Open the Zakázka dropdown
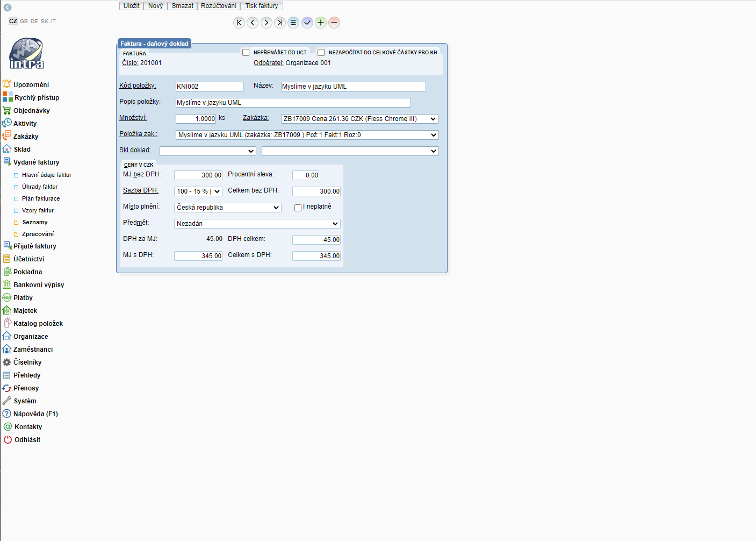Viewport: 756px width, 541px height. point(359,119)
